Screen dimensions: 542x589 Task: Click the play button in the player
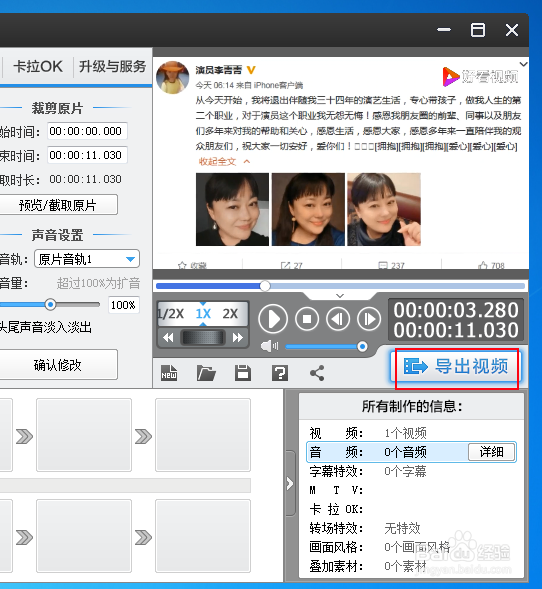(x=273, y=319)
